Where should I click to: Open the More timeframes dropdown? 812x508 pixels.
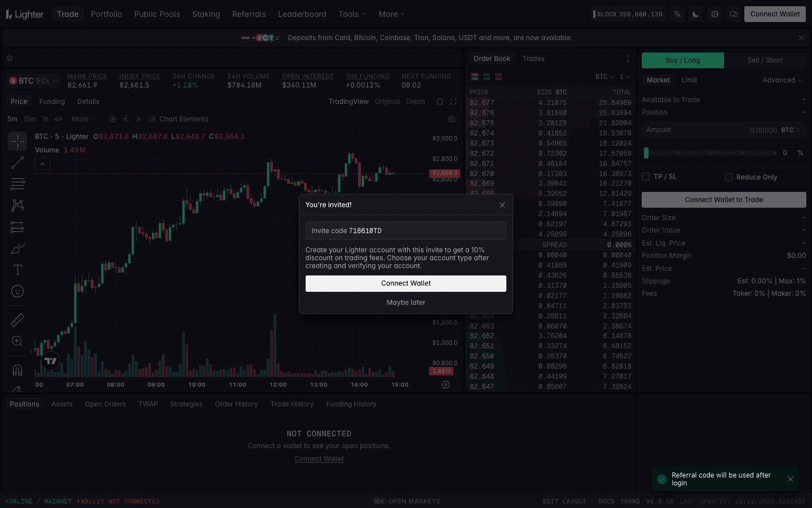click(82, 119)
